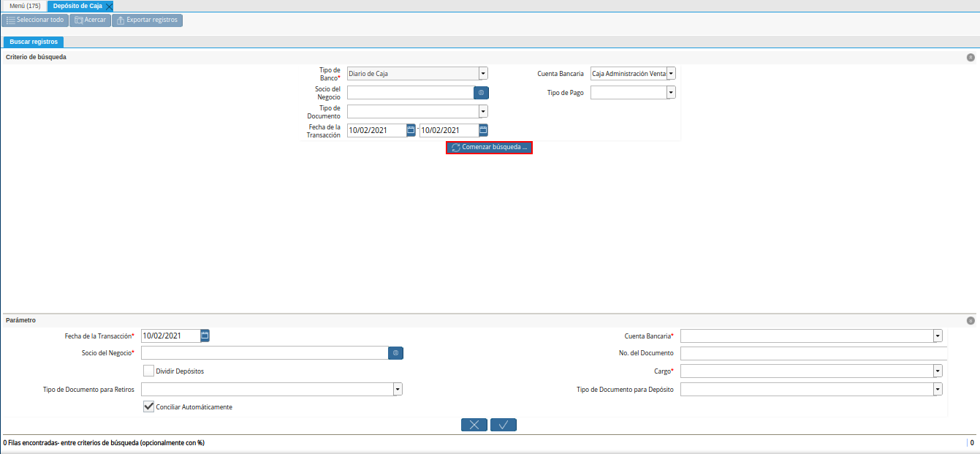The image size is (980, 454).
Task: Open the end date calendar picker in criteria
Action: [483, 130]
